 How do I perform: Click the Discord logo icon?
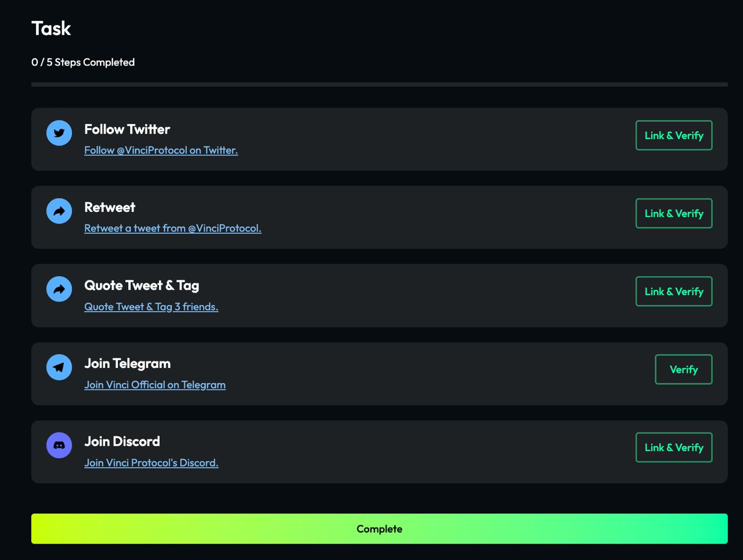click(x=59, y=445)
